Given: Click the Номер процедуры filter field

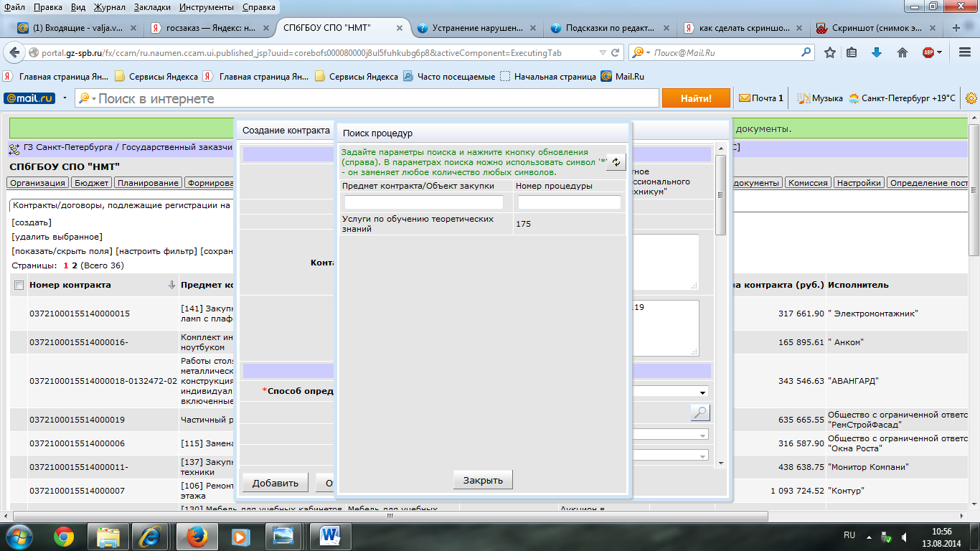Looking at the screenshot, I should 570,202.
